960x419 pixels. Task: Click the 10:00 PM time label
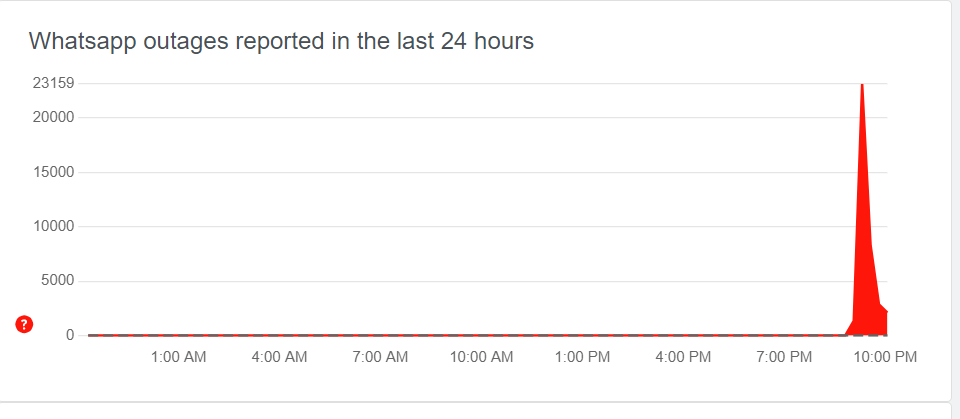(885, 357)
